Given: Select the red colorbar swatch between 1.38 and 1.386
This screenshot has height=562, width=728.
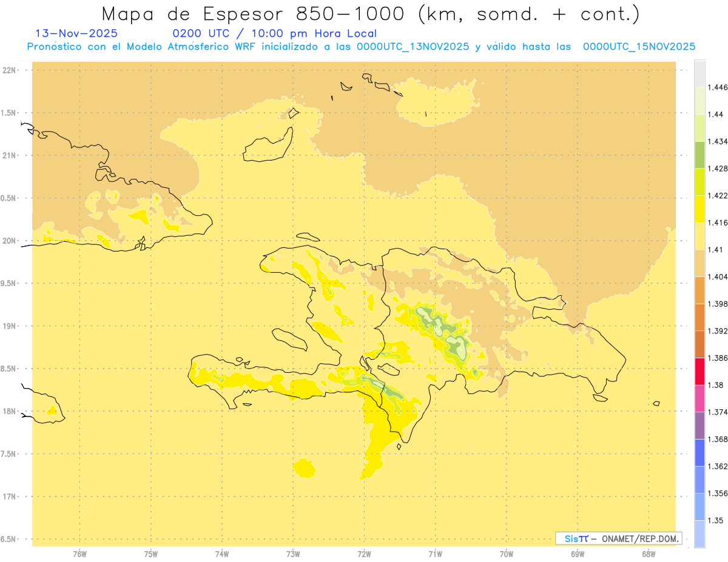Looking at the screenshot, I should click(x=699, y=372).
